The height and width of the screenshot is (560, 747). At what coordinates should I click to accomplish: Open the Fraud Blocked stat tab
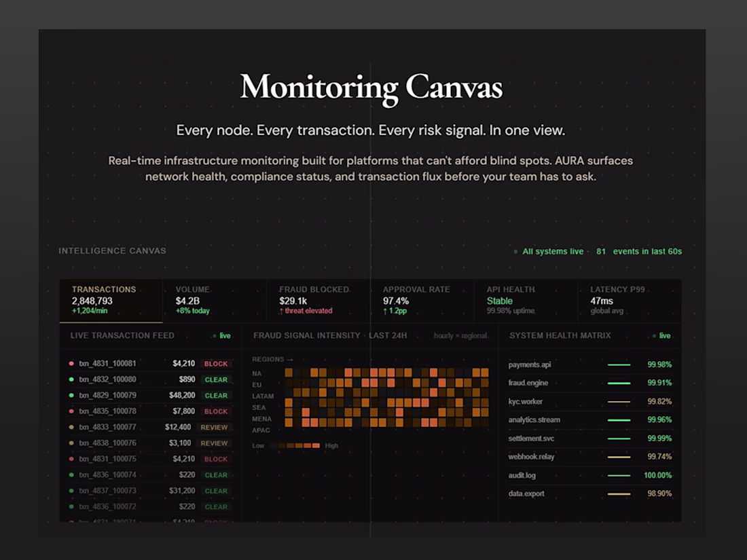click(318, 301)
